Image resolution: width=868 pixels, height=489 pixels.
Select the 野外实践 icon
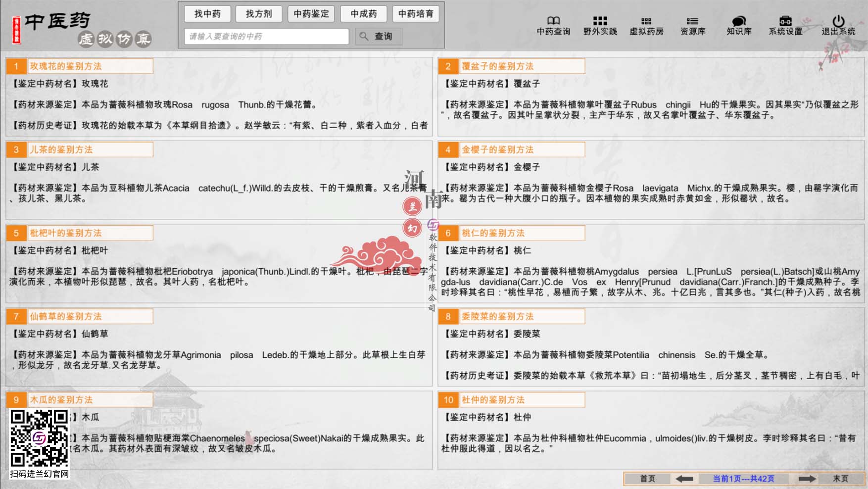599,26
